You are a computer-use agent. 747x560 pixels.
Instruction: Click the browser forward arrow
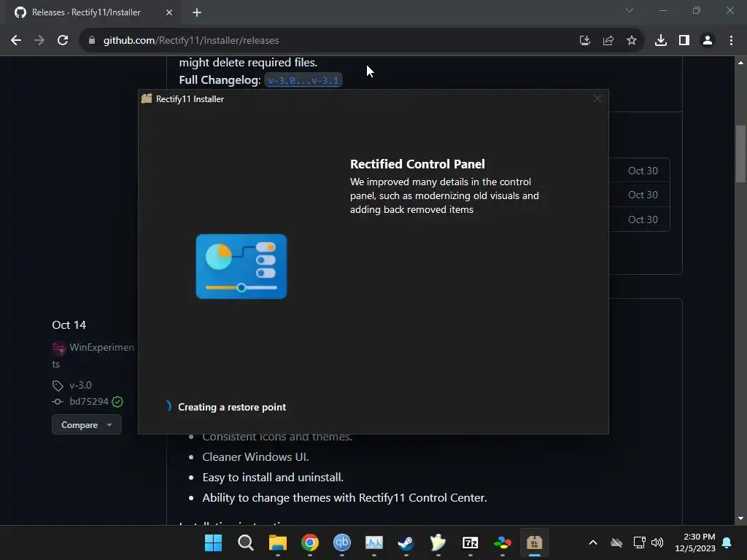click(x=39, y=41)
